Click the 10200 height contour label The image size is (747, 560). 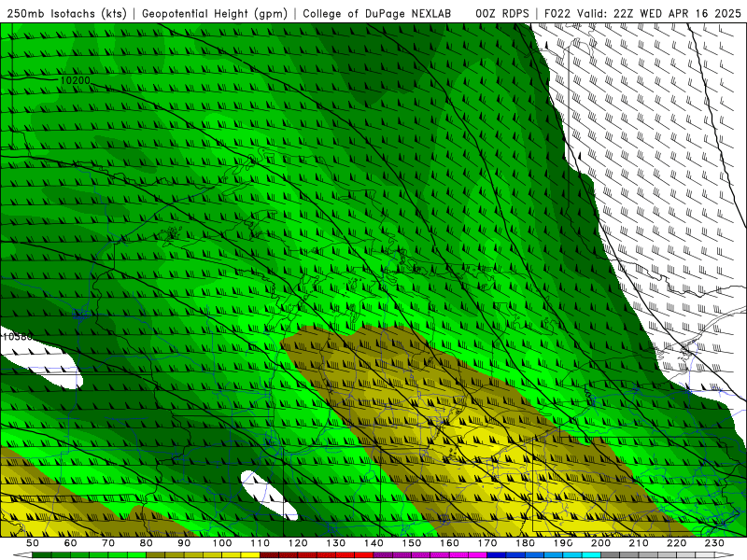[76, 80]
